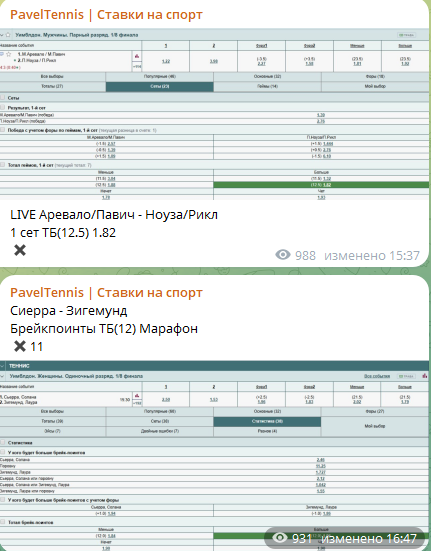Click the изменено 16:47 timestamp
431x551 pixels.
point(370,538)
